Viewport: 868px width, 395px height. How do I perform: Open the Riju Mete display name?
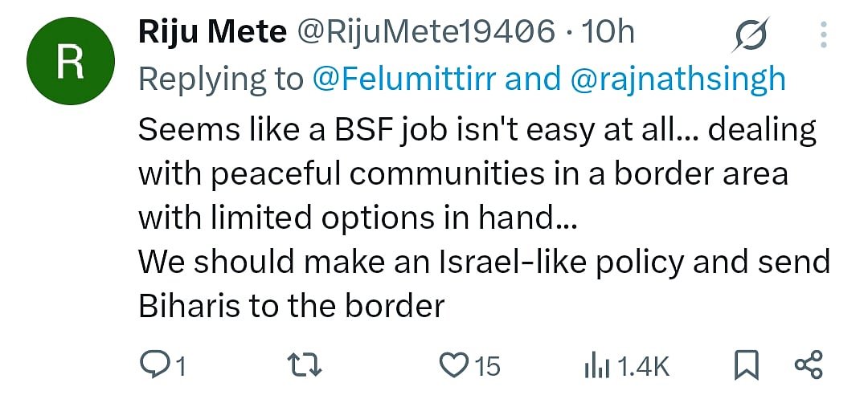pos(212,32)
